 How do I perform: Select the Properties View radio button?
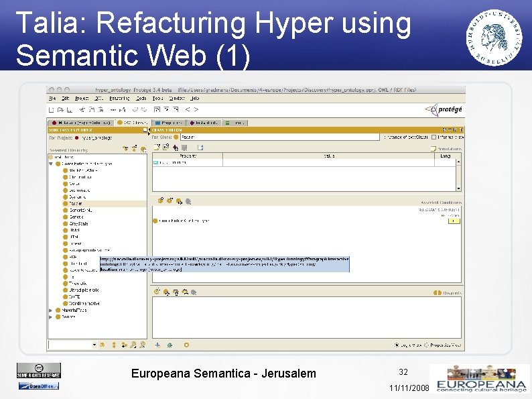tap(427, 345)
